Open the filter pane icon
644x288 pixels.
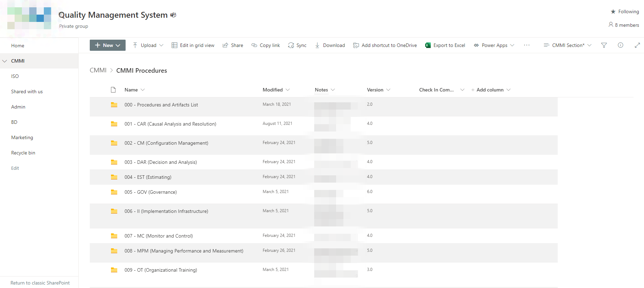click(604, 45)
